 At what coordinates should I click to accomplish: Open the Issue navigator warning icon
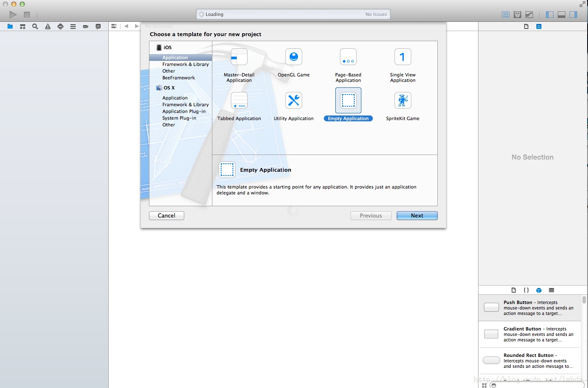48,26
